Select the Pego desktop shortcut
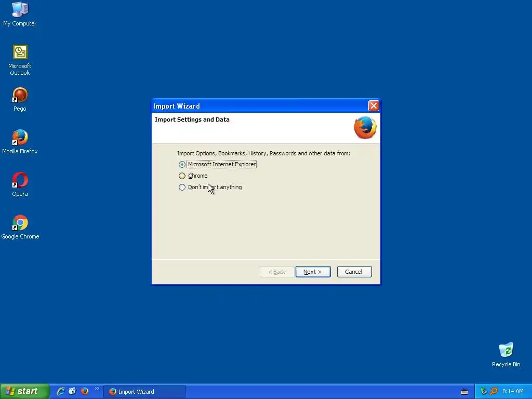The height and width of the screenshot is (399, 532). [x=20, y=99]
